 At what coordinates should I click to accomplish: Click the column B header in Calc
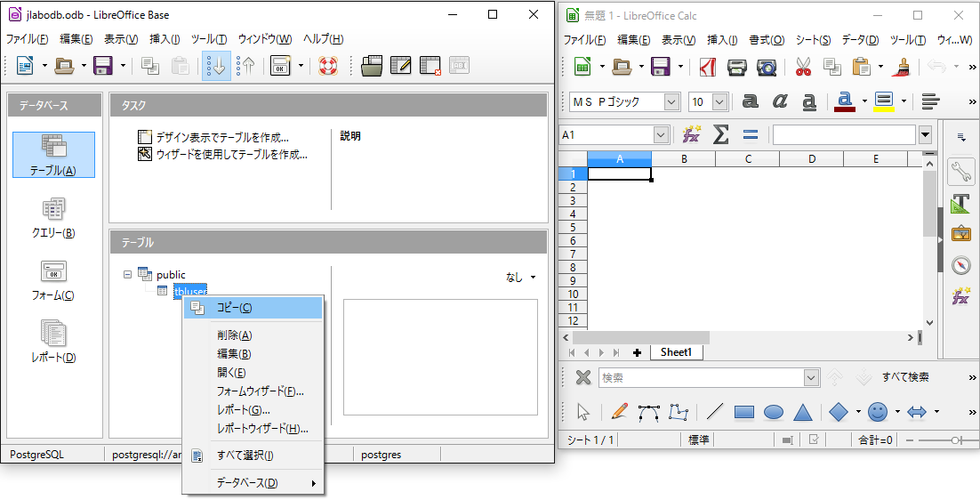[x=684, y=158]
